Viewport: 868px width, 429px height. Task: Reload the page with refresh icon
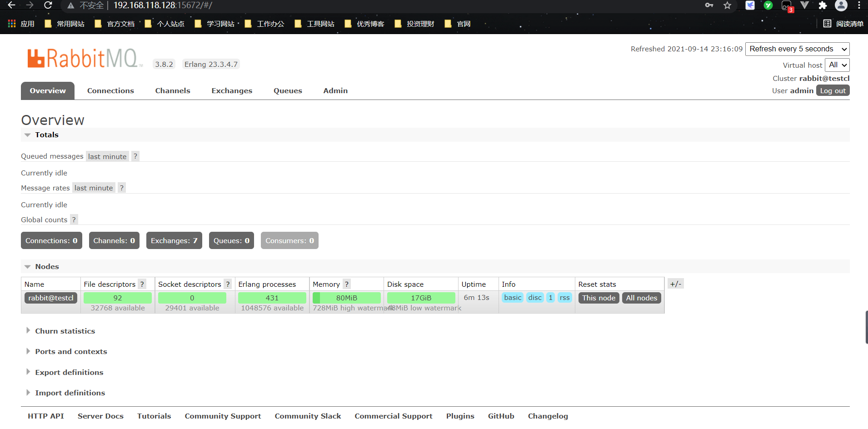[x=48, y=5]
